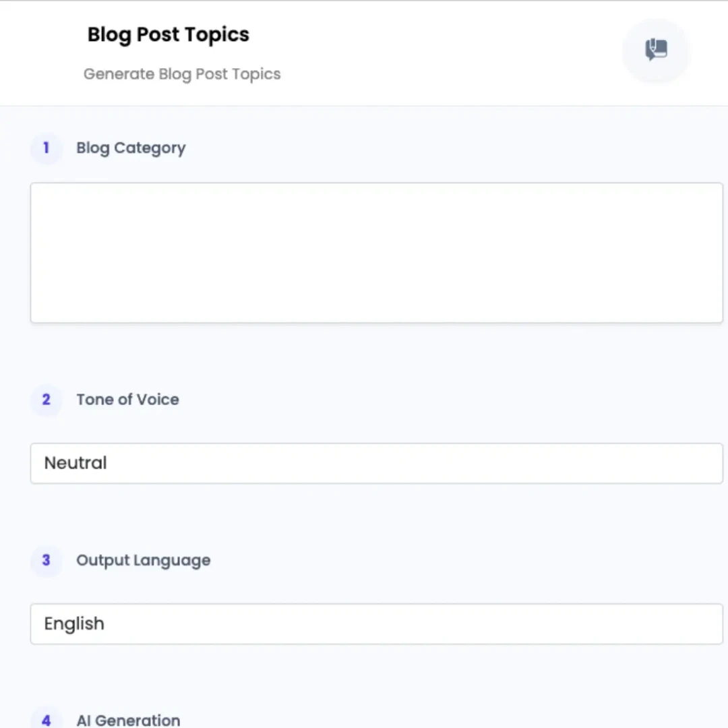Click the Blog Category heading
The height and width of the screenshot is (728, 728).
point(131,148)
